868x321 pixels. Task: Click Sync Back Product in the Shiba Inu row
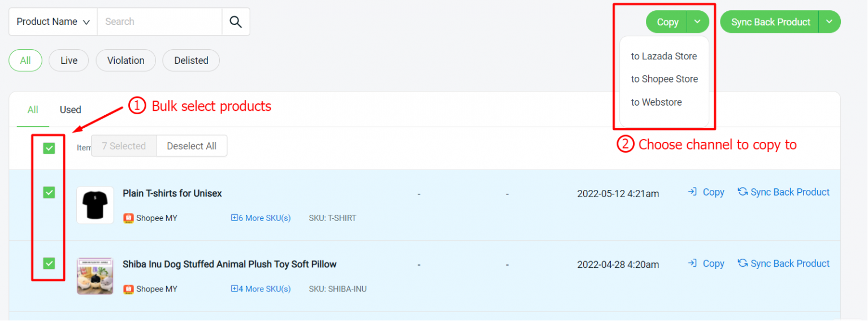[784, 263]
